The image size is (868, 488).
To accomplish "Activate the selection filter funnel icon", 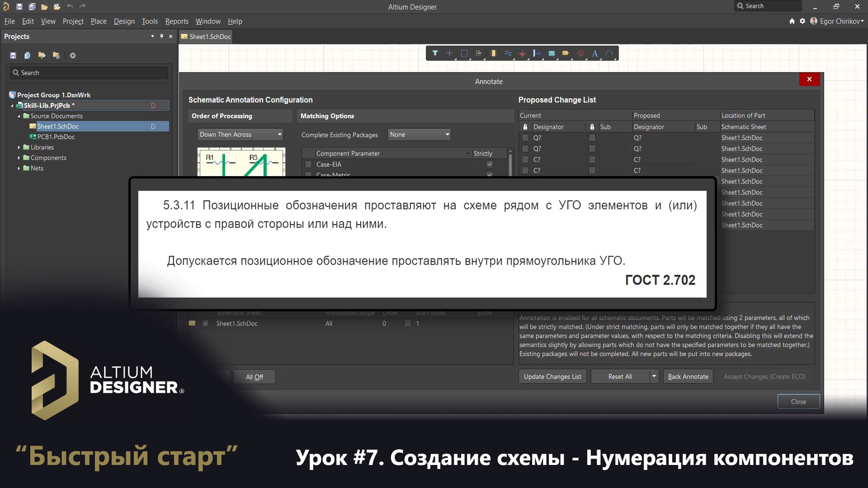I will pos(435,53).
